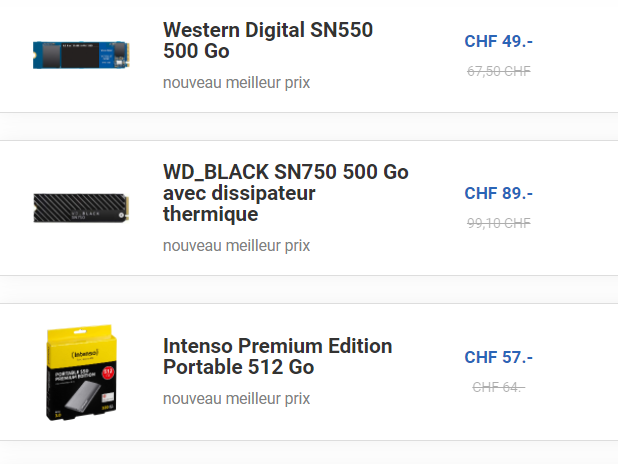Click "nouveau meilleur prix" under Western Digital SN550
Screen dimensions: 618x464
[236, 82]
